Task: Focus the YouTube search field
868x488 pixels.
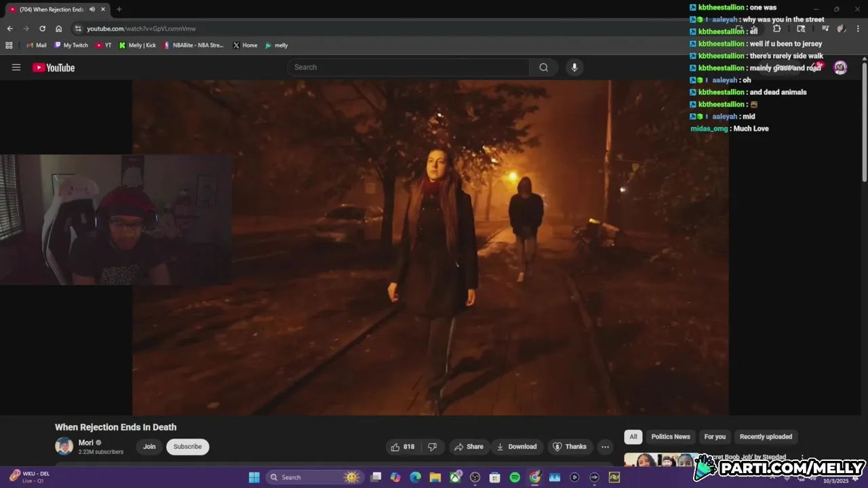Action: click(x=408, y=67)
